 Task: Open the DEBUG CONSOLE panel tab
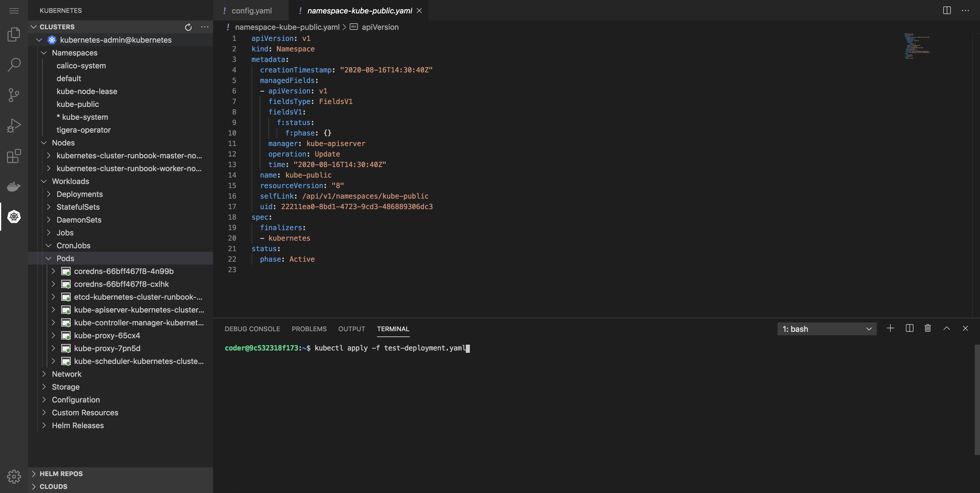click(x=252, y=329)
